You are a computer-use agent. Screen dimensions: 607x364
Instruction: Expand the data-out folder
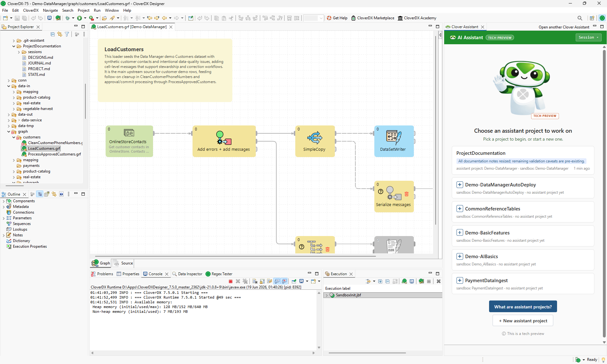(9, 114)
